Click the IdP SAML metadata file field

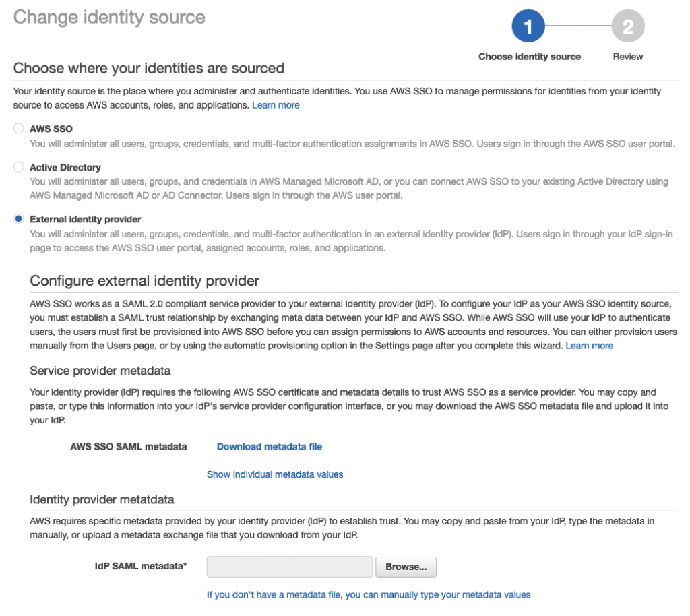289,567
